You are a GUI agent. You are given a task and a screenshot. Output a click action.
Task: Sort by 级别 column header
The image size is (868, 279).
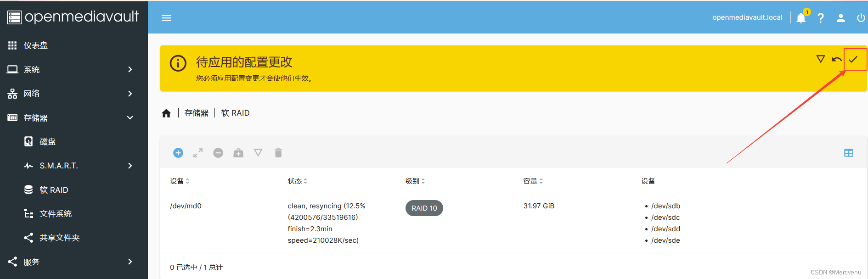click(415, 181)
